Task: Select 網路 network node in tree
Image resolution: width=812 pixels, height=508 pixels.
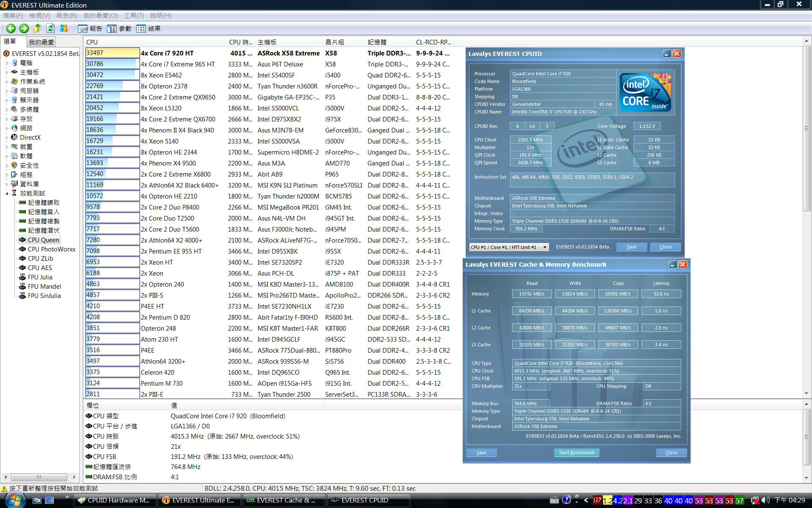Action: [x=26, y=128]
